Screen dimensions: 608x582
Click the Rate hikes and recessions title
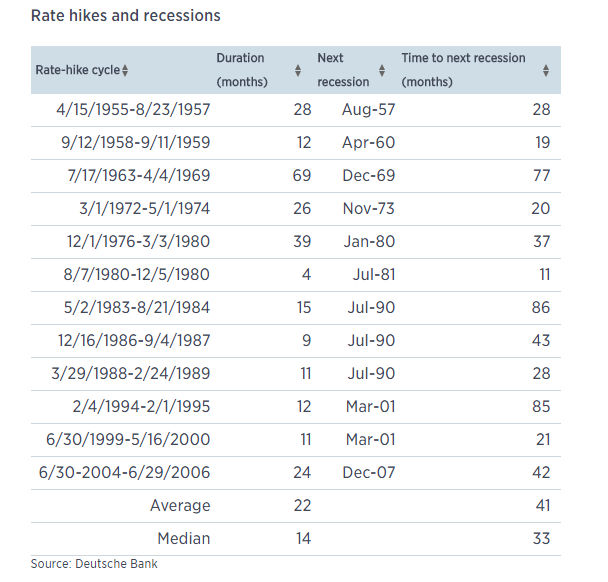[126, 16]
